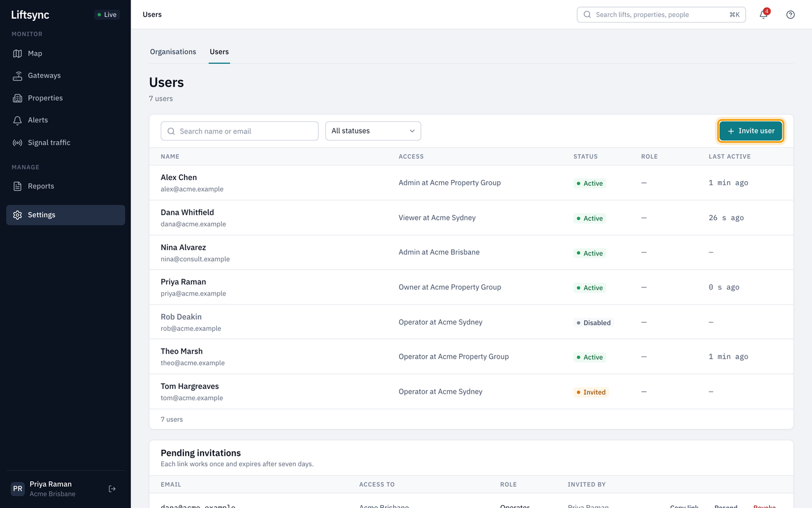Click the Reports document icon
Image resolution: width=812 pixels, height=508 pixels.
[x=17, y=186]
